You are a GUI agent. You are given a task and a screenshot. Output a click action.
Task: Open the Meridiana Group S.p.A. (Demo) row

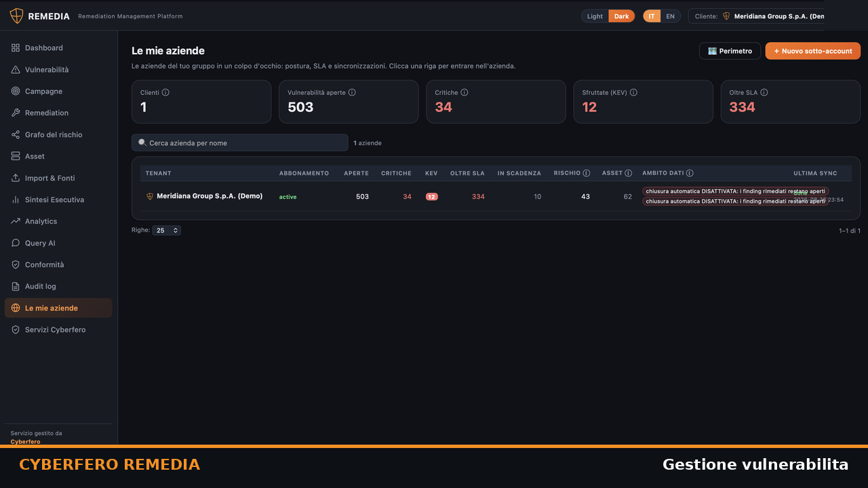496,197
